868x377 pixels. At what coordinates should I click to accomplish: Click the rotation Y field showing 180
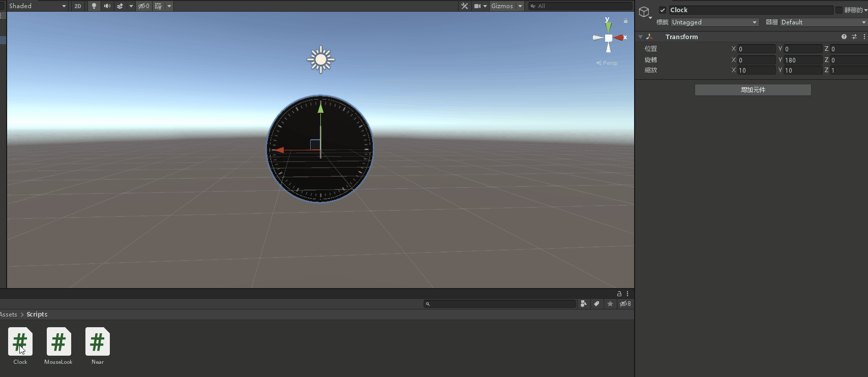(x=802, y=60)
